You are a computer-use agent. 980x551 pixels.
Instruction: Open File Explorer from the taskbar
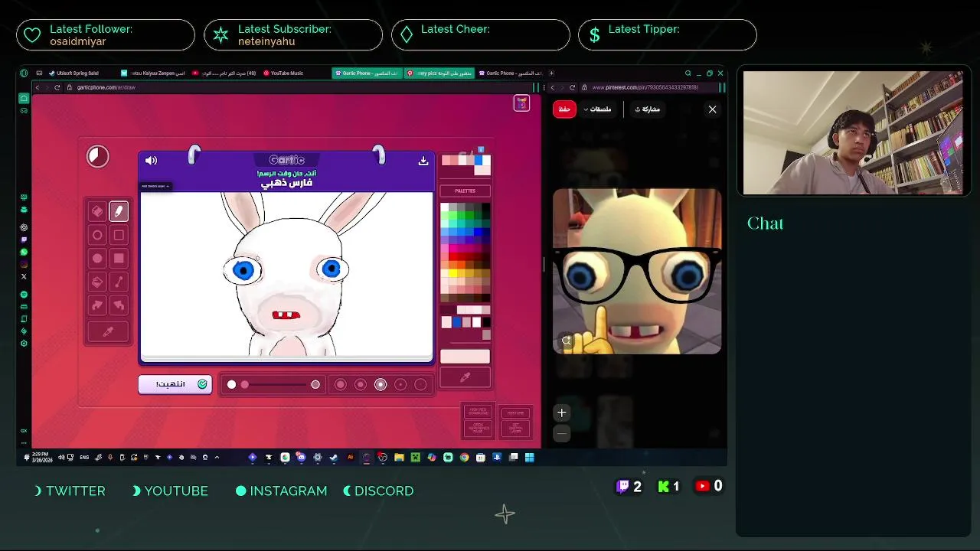(399, 458)
